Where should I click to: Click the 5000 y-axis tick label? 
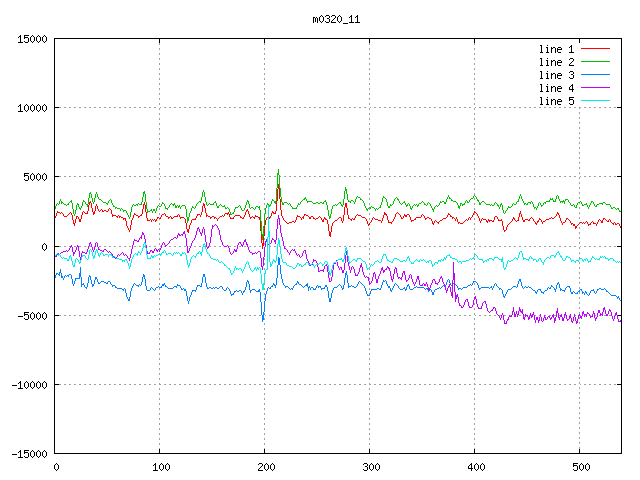point(35,177)
